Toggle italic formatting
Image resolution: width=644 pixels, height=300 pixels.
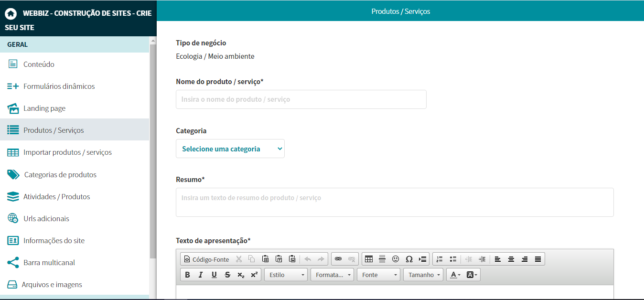[201, 275]
